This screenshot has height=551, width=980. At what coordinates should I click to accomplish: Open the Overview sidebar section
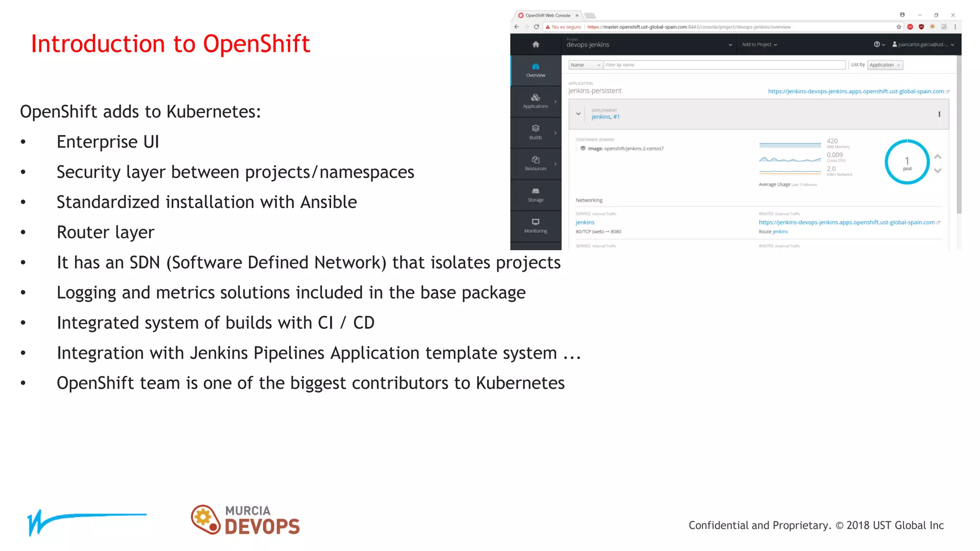[535, 70]
